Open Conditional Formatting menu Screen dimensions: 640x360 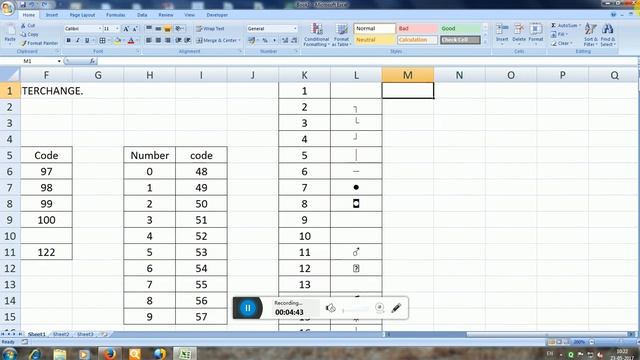coord(317,35)
